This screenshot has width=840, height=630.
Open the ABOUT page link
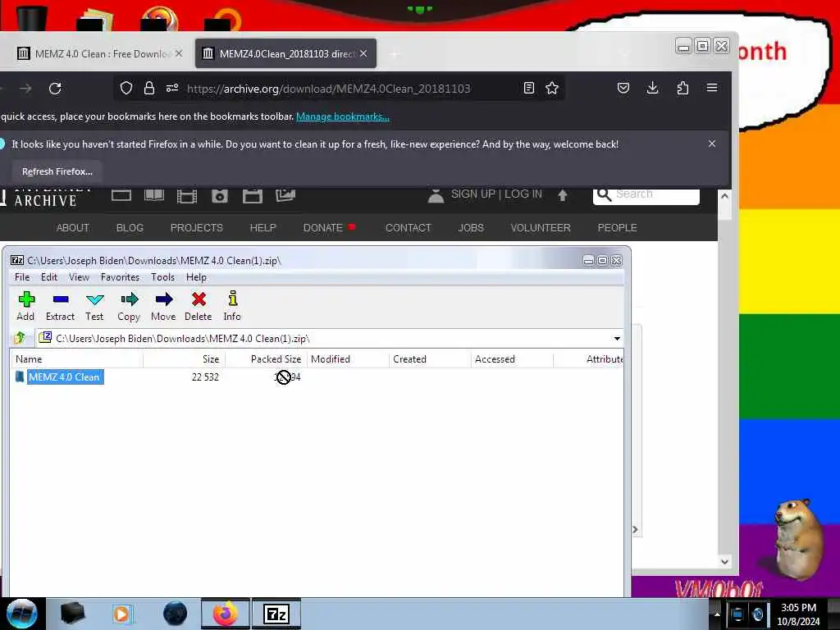click(73, 228)
